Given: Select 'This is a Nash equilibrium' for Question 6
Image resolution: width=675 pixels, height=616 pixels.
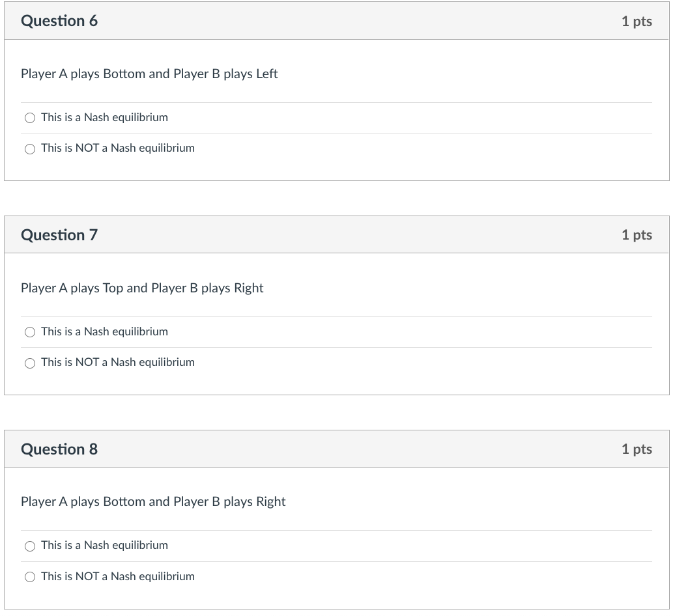Looking at the screenshot, I should (30, 118).
